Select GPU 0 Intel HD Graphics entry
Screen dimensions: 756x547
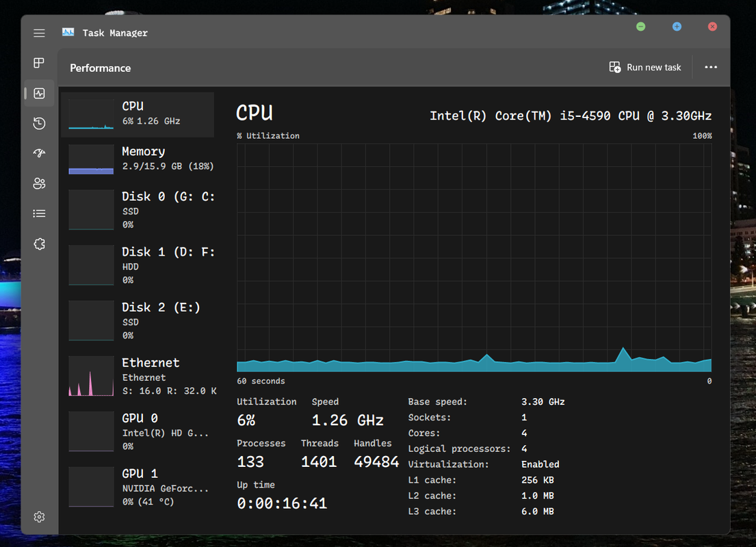(138, 432)
